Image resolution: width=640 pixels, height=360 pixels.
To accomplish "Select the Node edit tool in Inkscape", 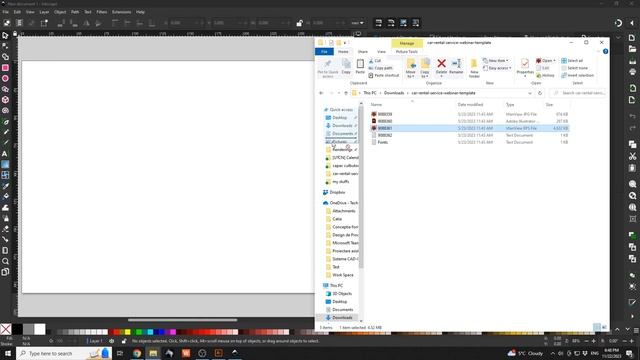I will (5, 46).
